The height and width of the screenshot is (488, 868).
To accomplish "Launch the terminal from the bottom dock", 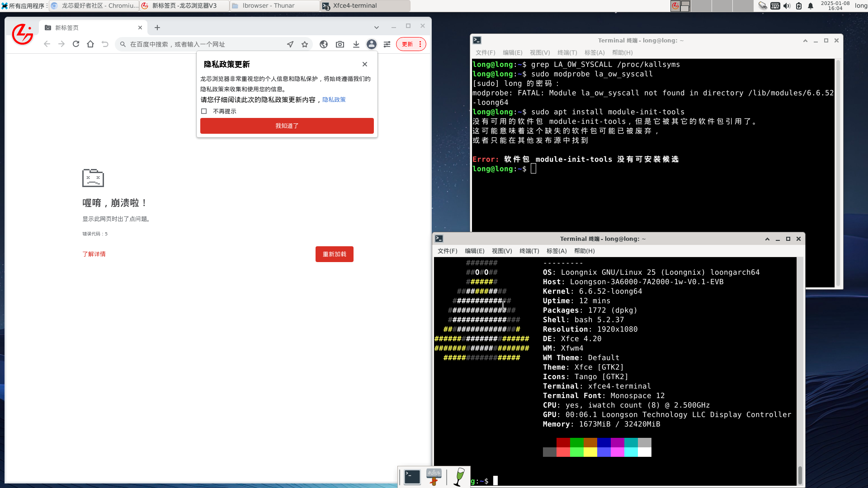I will click(412, 477).
